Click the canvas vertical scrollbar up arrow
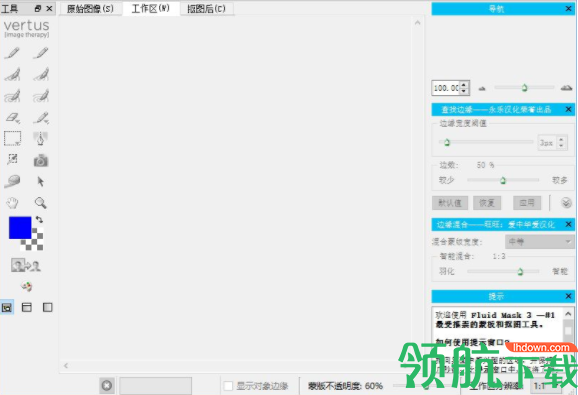The width and height of the screenshot is (578, 395). tap(417, 23)
